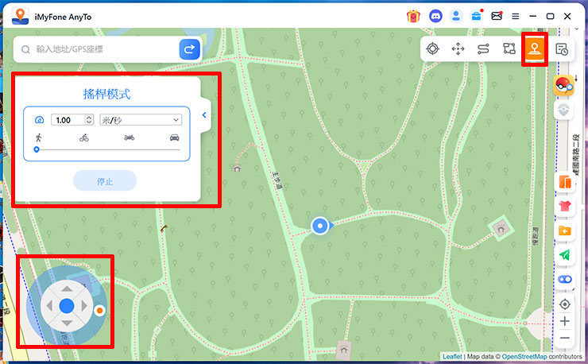Viewport: 588px width, 364px height.
Task: Collapse the joystick mode panel
Action: [204, 115]
